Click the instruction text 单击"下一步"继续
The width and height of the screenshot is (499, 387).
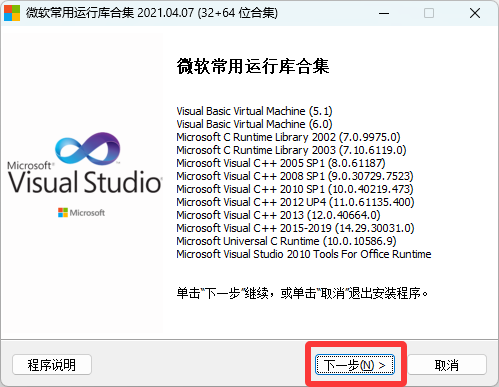pos(223,293)
